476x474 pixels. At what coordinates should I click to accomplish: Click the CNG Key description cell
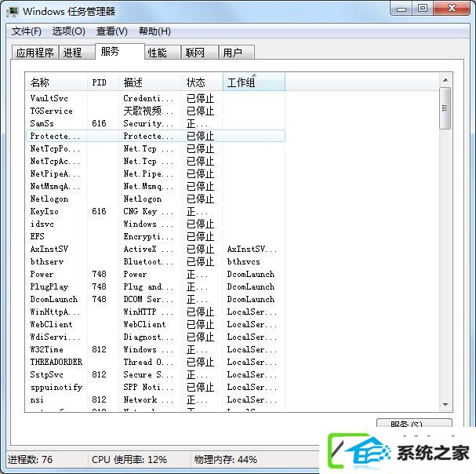(x=148, y=211)
